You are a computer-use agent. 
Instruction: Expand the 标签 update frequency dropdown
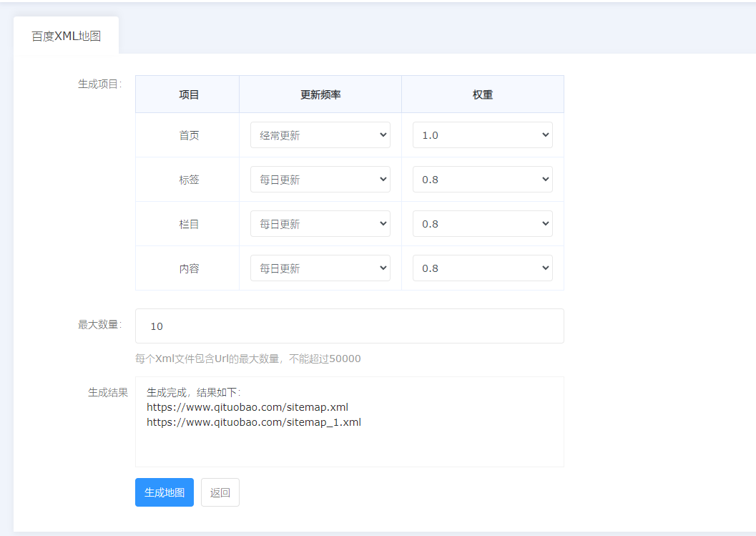(320, 180)
